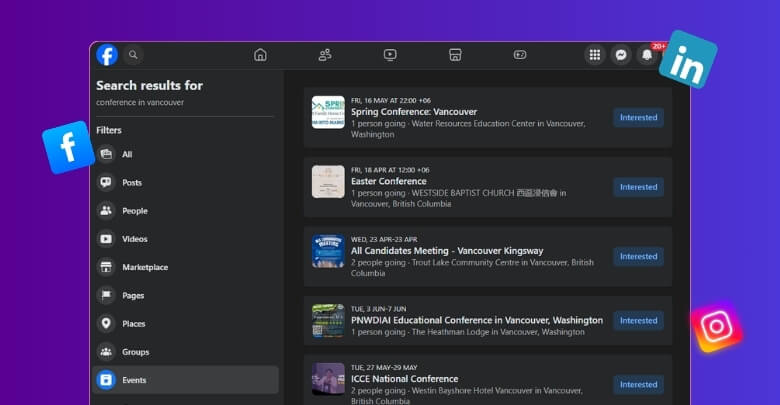Screen dimensions: 780x405
Task: Click Interested for ICCE National Conference
Action: tap(638, 385)
